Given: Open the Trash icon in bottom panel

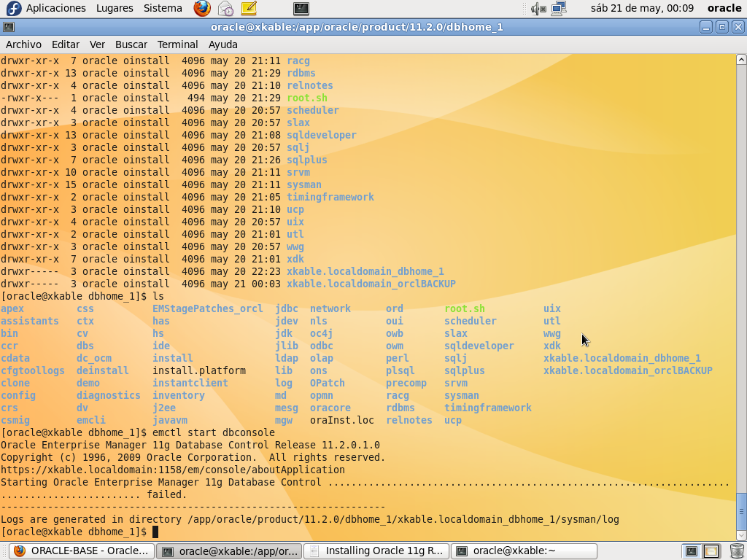Looking at the screenshot, I should 737,551.
